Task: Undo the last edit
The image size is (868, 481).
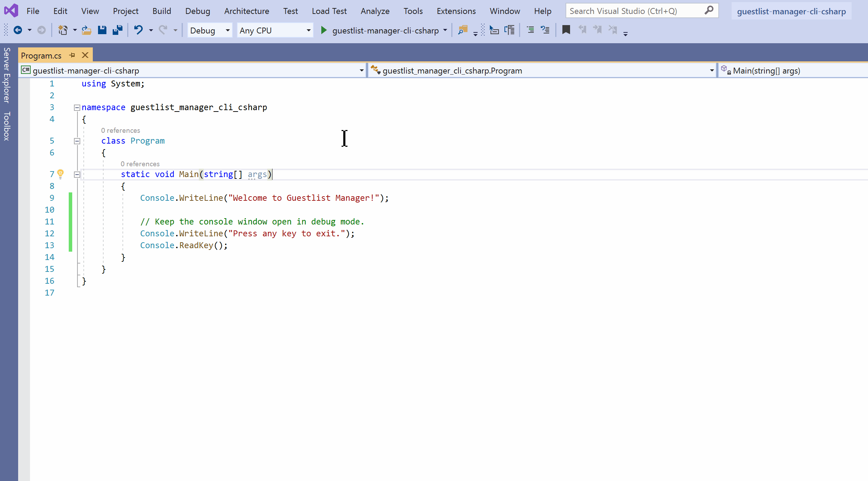Action: [x=139, y=30]
